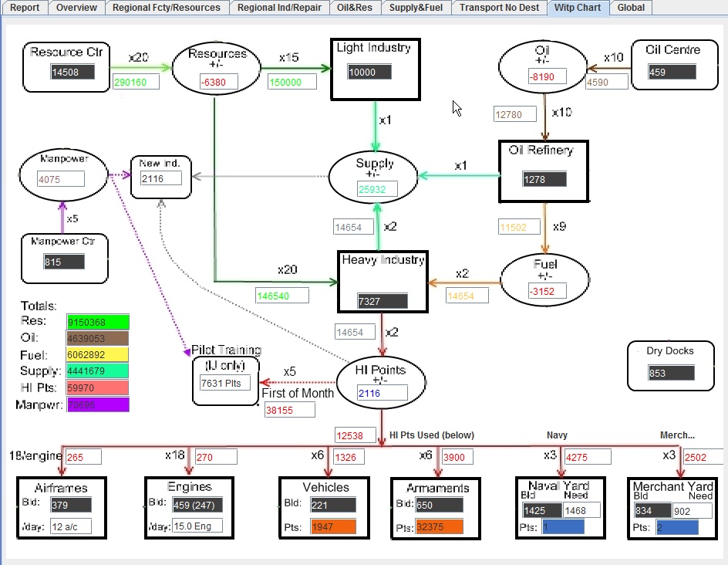Click the Naval Yard Need value 1468
Screen dimensions: 728x565
(x=581, y=510)
